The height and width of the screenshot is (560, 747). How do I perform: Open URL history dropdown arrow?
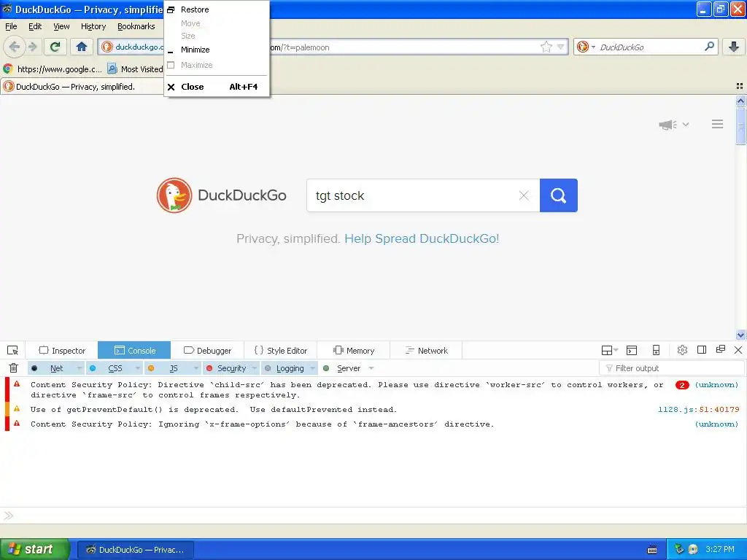click(x=561, y=47)
